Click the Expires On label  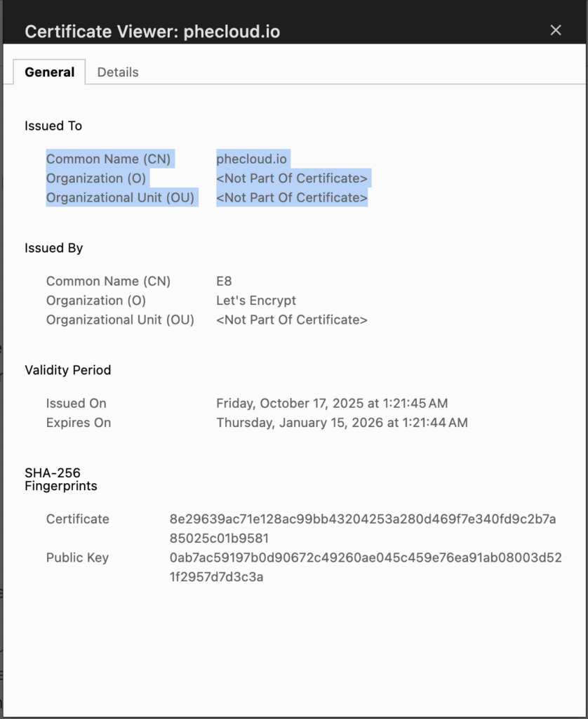[79, 423]
